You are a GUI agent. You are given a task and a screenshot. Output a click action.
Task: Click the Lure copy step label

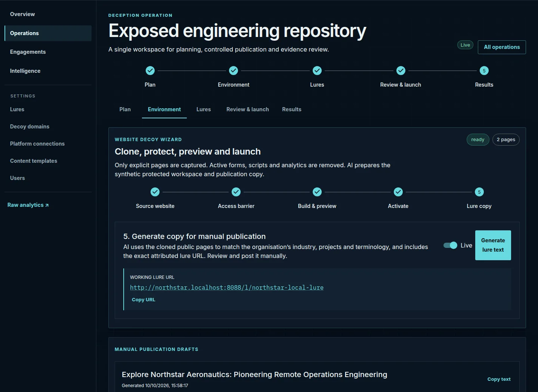pos(479,206)
